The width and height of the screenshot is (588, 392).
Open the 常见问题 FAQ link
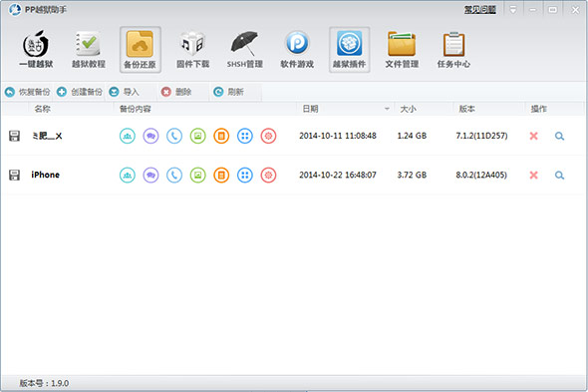click(x=480, y=10)
